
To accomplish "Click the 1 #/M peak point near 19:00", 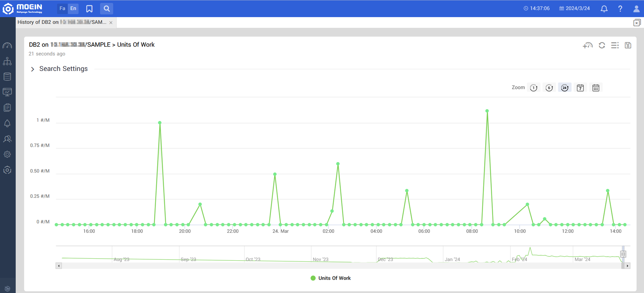I will point(160,123).
